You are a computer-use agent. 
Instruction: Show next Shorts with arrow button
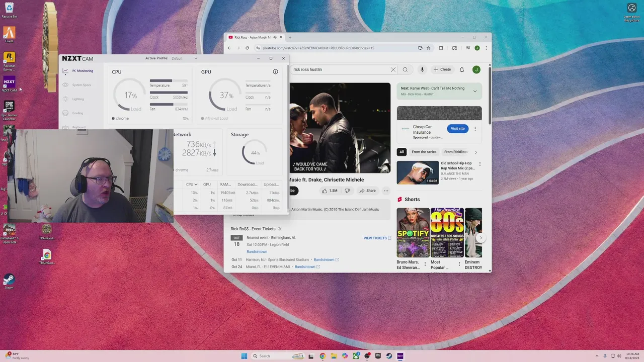(480, 238)
